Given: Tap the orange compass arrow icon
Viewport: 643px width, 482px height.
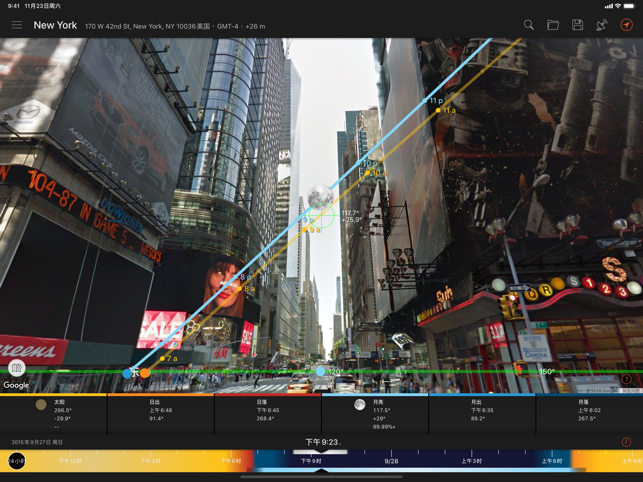Looking at the screenshot, I should [626, 25].
